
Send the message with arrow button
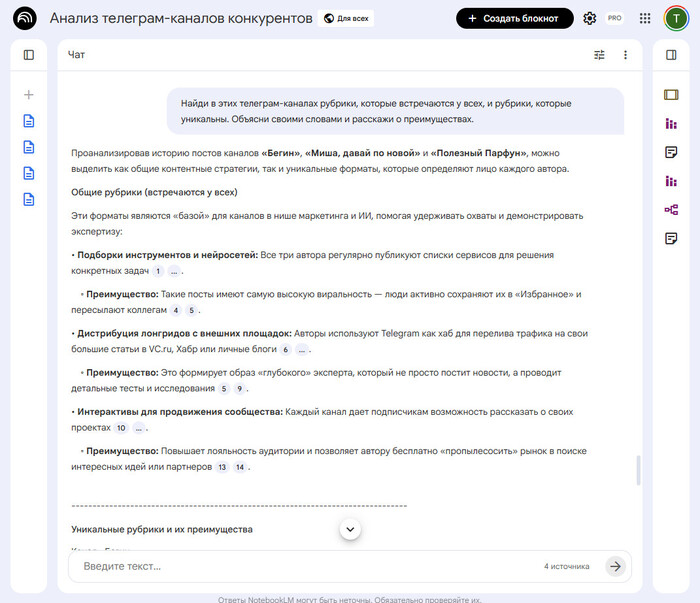(615, 566)
